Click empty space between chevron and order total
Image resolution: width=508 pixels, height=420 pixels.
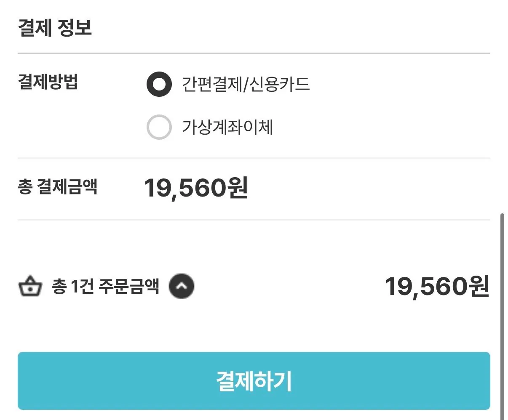286,287
